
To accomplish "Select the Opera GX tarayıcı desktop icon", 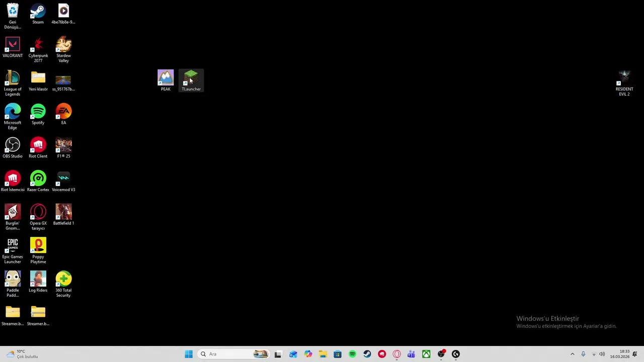I will 38,217.
